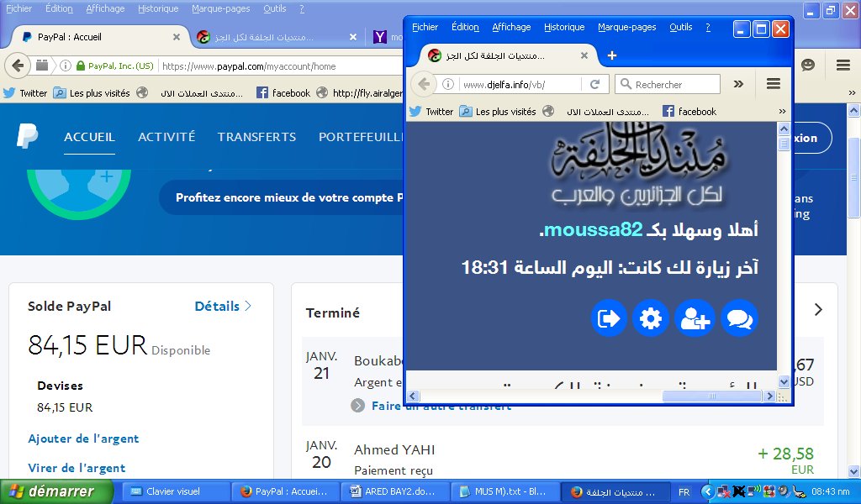The width and height of the screenshot is (861, 504).
Task: Close the PayPal : Accueil tab
Action: pyautogui.click(x=177, y=37)
